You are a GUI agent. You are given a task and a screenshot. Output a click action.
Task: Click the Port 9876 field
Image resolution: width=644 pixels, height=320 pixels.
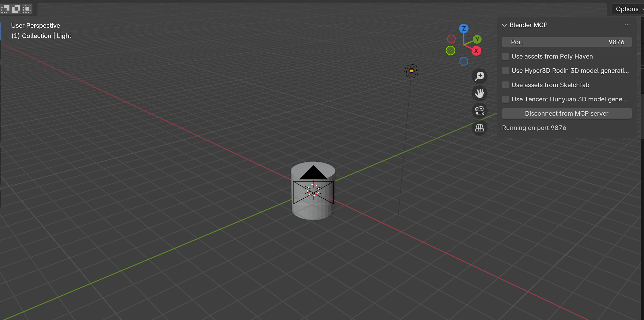click(567, 42)
